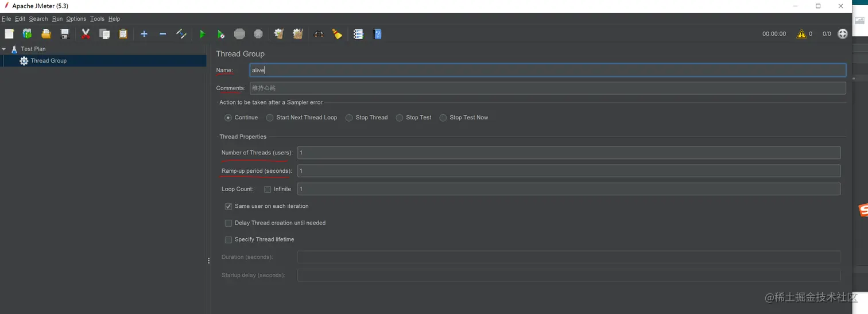Collapse all tree nodes with minus icon
The width and height of the screenshot is (868, 314).
coord(162,34)
